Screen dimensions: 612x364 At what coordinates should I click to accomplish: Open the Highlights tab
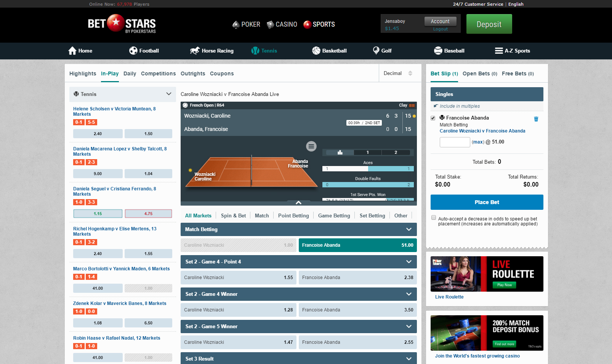pos(83,73)
